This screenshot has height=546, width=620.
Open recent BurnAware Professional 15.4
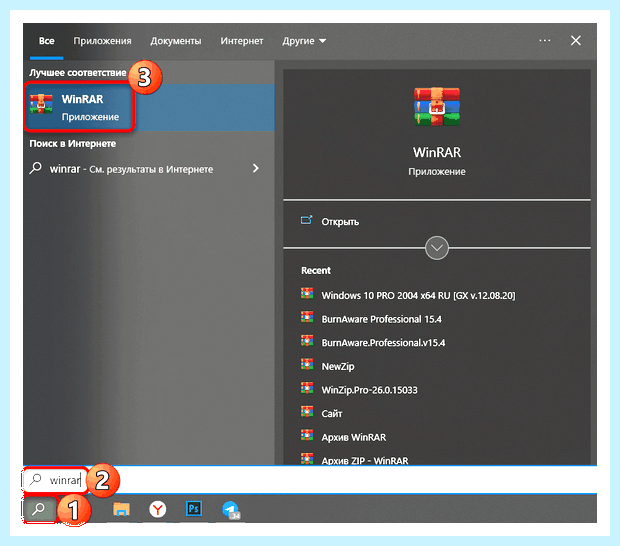coord(381,319)
